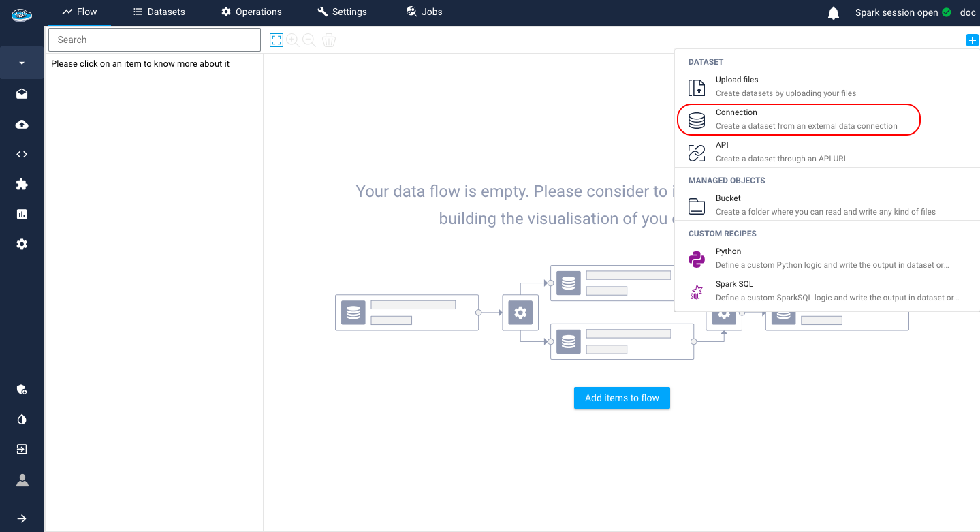The width and height of the screenshot is (980, 532).
Task: Switch to the Datasets tab
Action: coord(159,12)
